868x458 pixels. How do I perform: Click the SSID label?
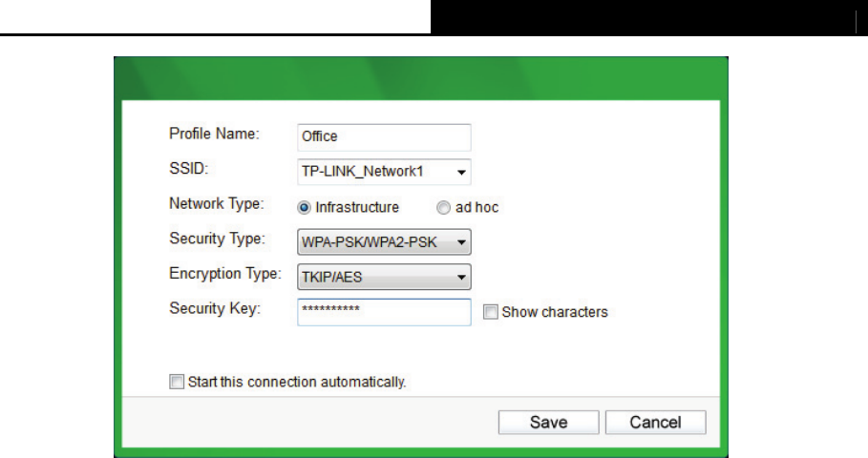pos(189,168)
